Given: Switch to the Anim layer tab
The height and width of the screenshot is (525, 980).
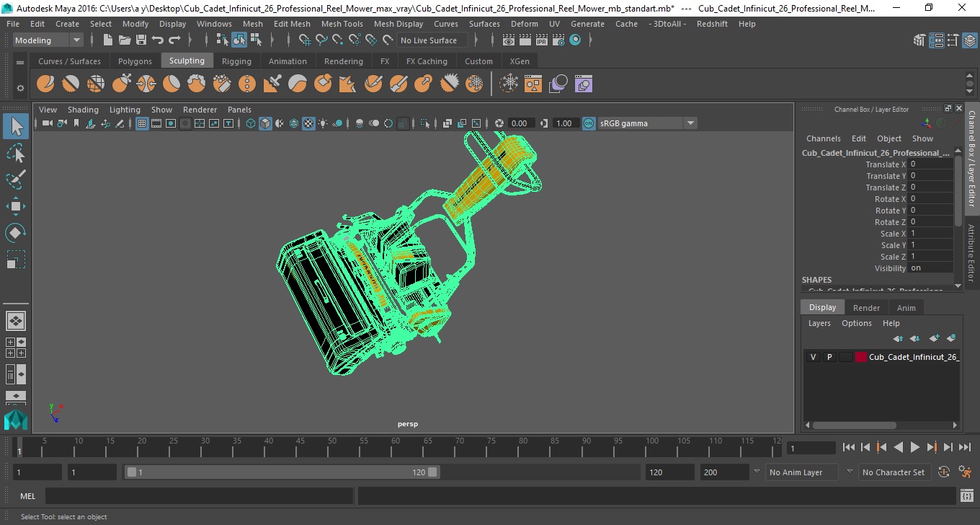Looking at the screenshot, I should tap(906, 308).
